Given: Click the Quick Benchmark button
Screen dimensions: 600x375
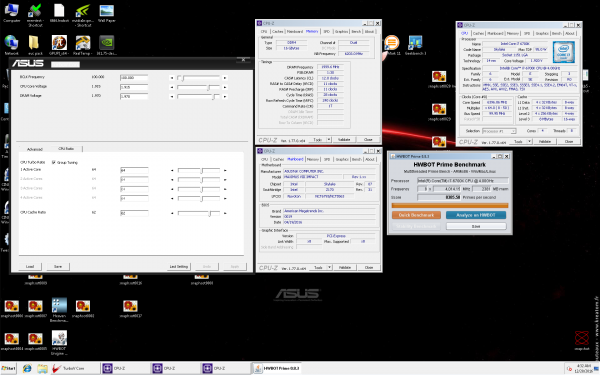Looking at the screenshot, I should point(416,215).
